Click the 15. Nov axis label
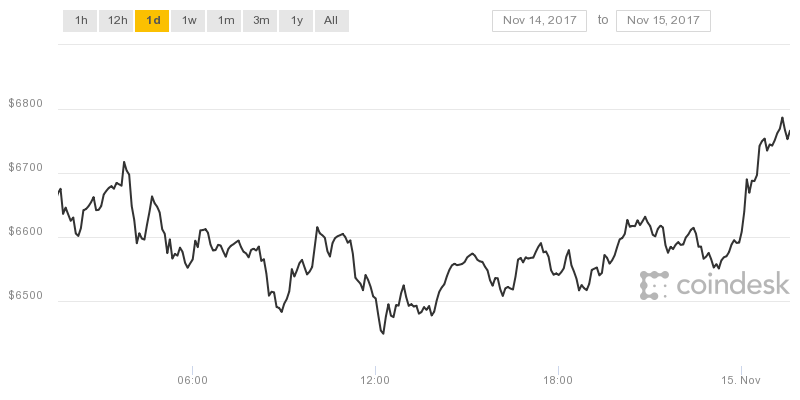This screenshot has height=400, width=800. tap(741, 381)
